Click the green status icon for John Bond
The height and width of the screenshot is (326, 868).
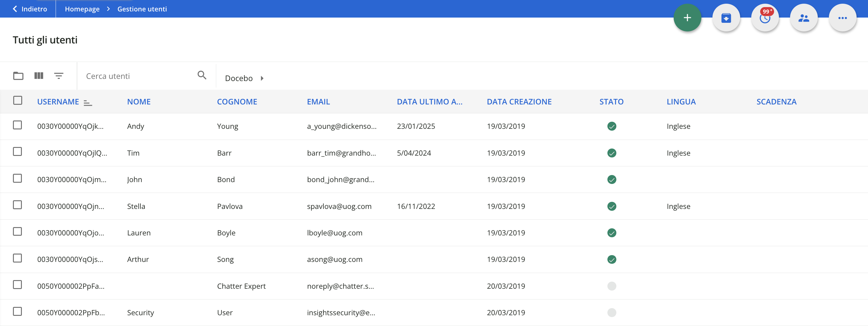pos(612,179)
